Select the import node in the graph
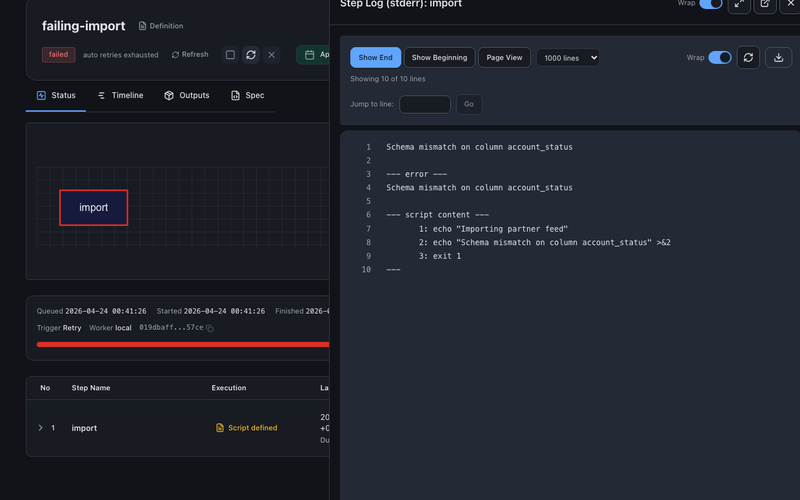The width and height of the screenshot is (800, 500). pos(93,208)
